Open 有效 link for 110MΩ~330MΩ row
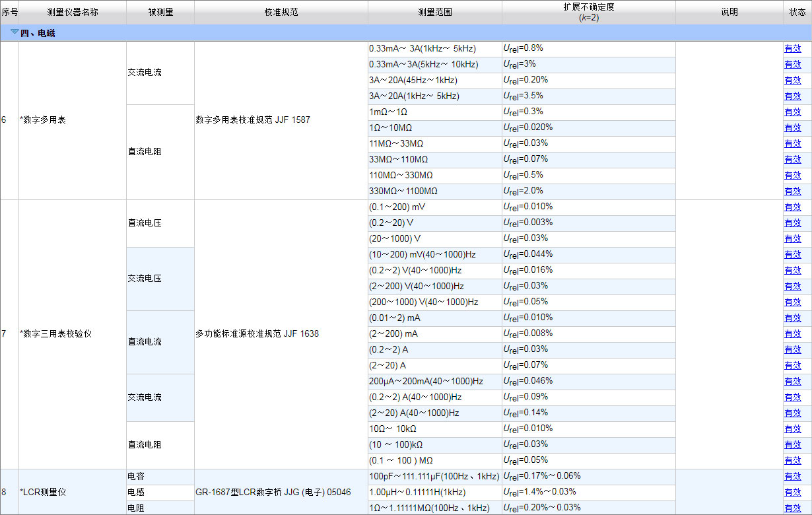The image size is (812, 515). click(x=792, y=175)
